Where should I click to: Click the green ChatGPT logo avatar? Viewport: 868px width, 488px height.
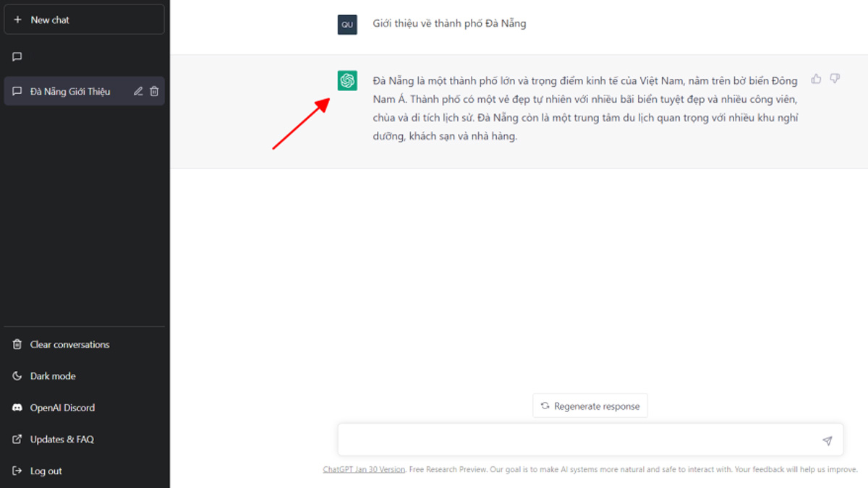coord(347,80)
